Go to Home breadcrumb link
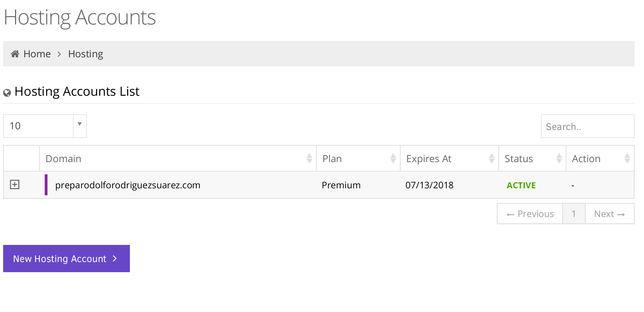This screenshot has width=644, height=312. coord(37,54)
